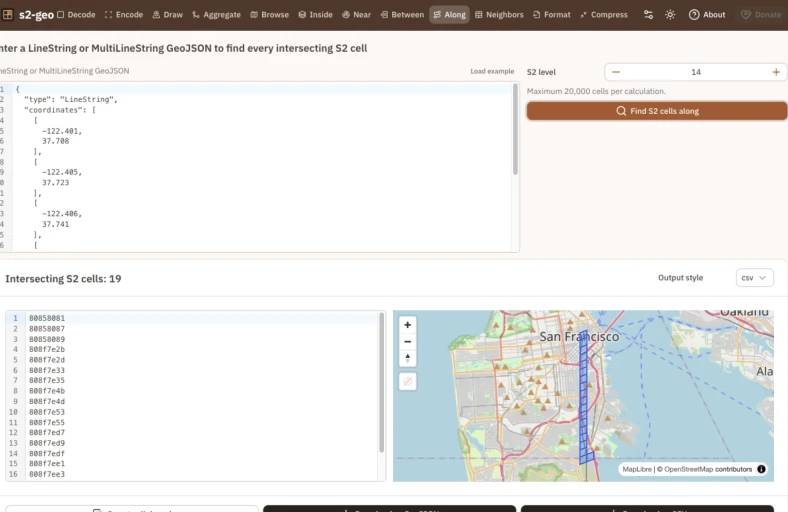Switch to the Between tool

[x=402, y=15]
